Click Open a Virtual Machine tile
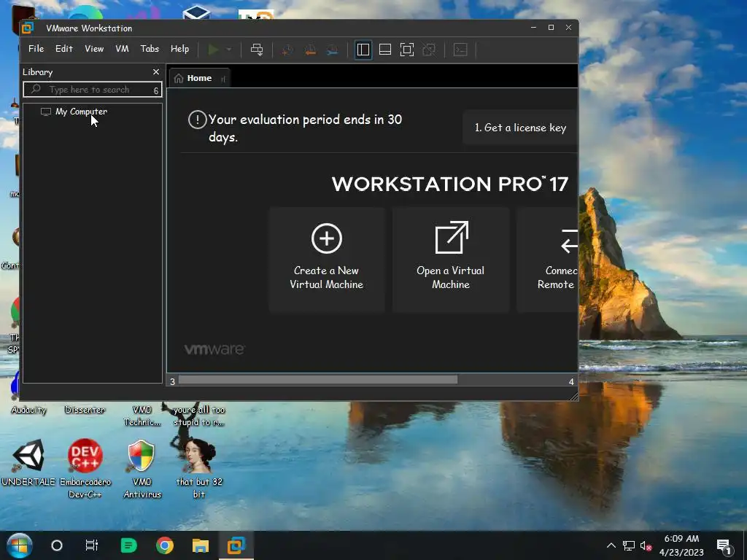747x560 pixels. 451,260
